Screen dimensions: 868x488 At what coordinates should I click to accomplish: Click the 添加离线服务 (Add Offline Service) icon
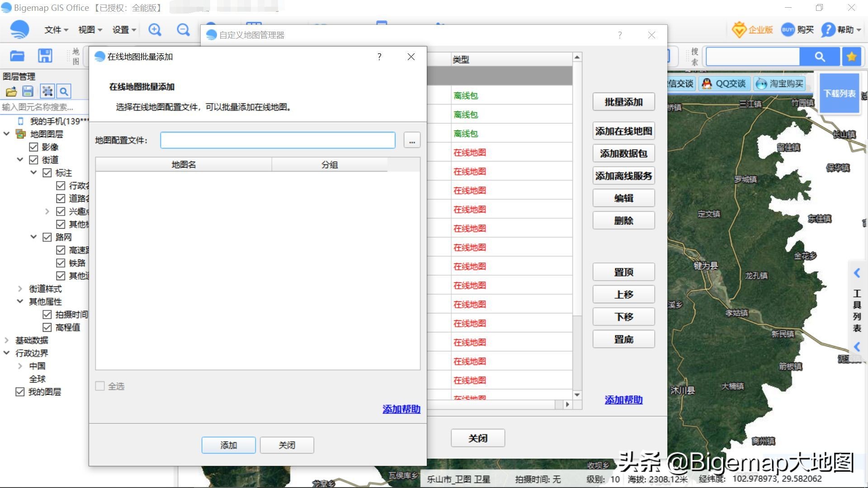(x=623, y=175)
